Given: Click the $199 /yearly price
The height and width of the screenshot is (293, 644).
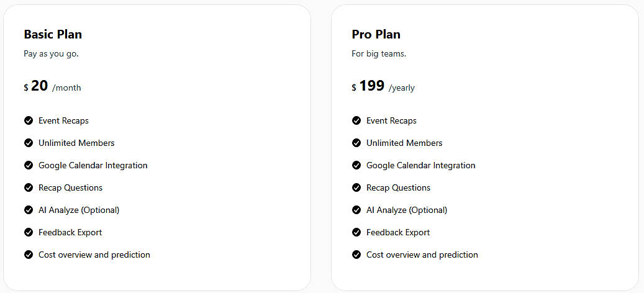Looking at the screenshot, I should tap(383, 86).
